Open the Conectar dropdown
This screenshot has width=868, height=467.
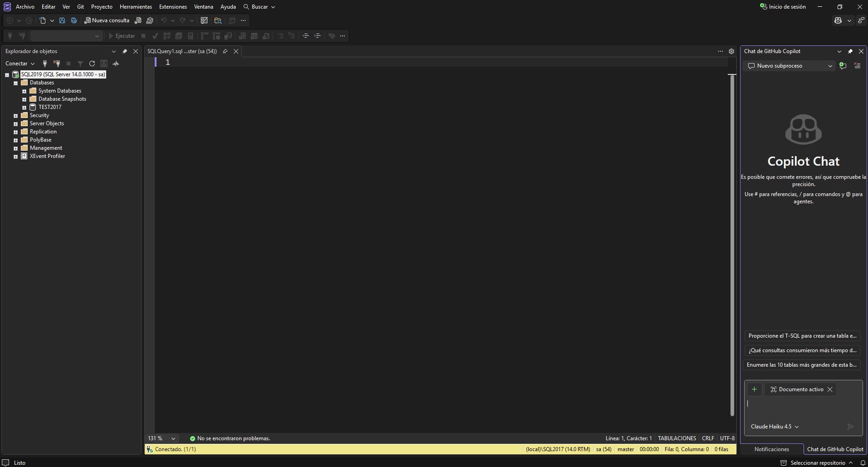tap(20, 64)
